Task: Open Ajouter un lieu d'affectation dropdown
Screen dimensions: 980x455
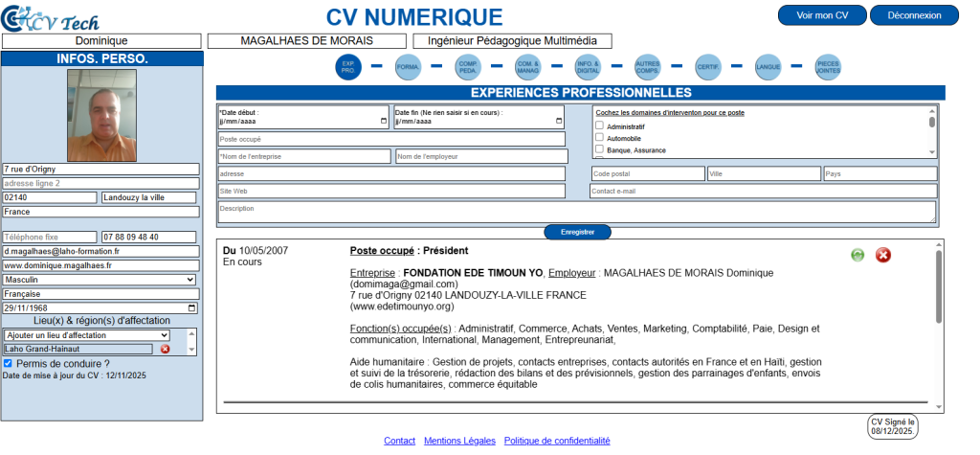Action: 86,335
